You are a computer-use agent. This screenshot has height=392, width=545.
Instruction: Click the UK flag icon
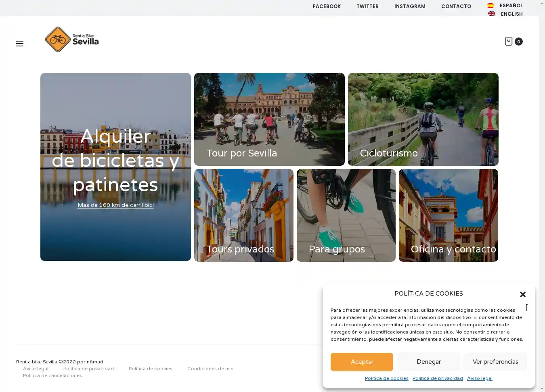click(x=491, y=14)
